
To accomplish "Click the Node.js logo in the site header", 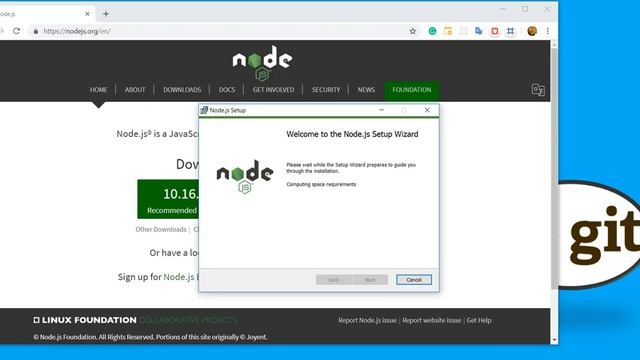I will pyautogui.click(x=262, y=62).
